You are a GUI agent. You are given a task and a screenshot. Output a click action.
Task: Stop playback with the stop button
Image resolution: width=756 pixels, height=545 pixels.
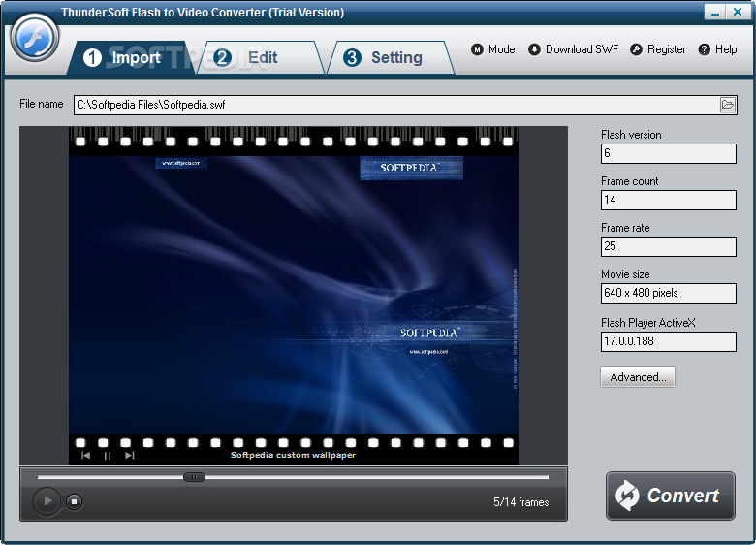(74, 501)
